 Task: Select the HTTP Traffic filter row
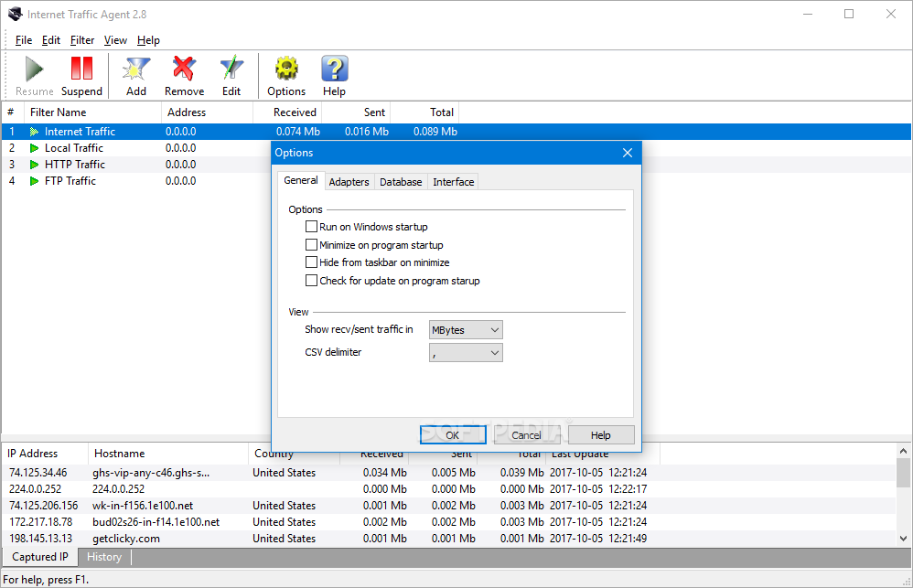pos(137,165)
